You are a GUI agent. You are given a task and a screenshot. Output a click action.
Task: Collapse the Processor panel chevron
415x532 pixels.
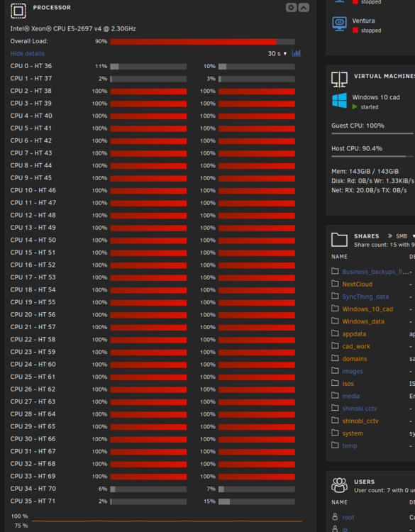click(x=304, y=8)
